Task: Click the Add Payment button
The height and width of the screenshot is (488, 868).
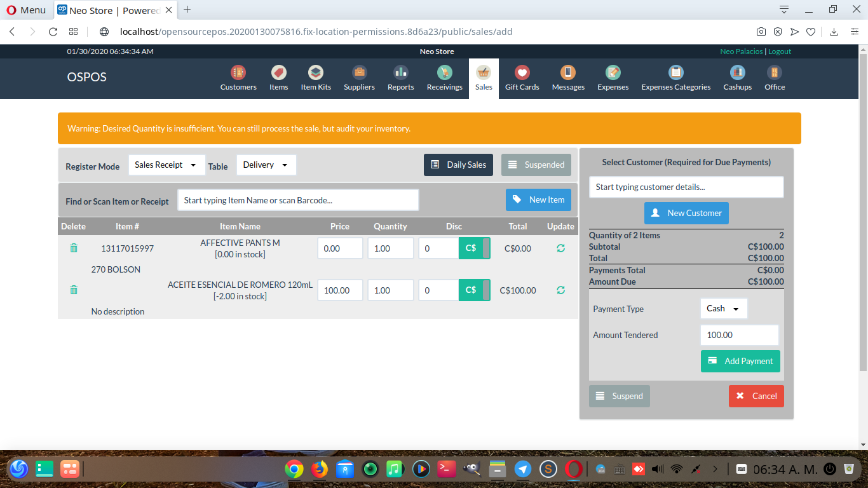Action: pos(740,361)
